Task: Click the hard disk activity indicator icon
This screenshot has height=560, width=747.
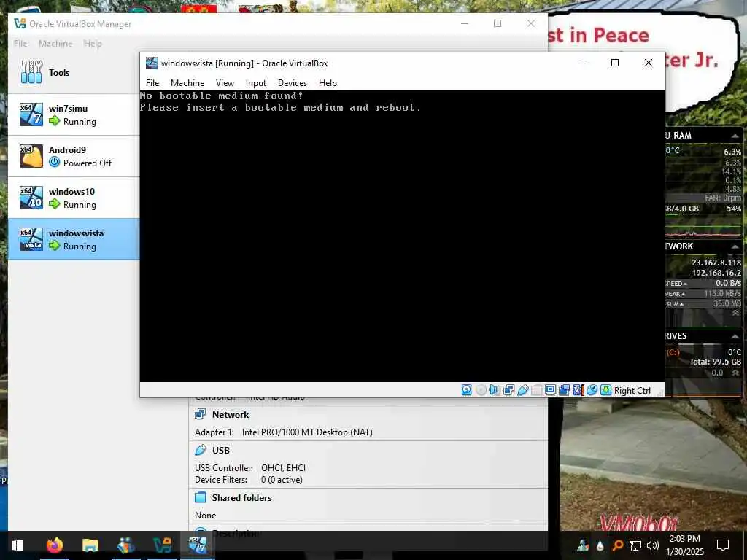Action: 466,391
